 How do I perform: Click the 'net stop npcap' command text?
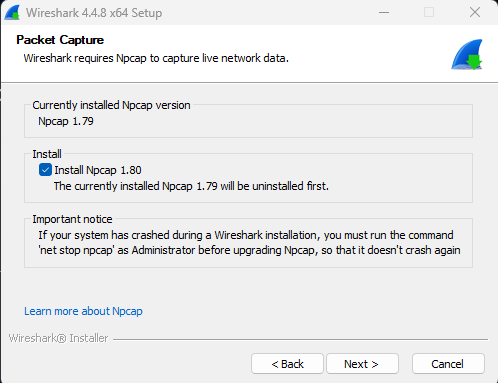76,250
